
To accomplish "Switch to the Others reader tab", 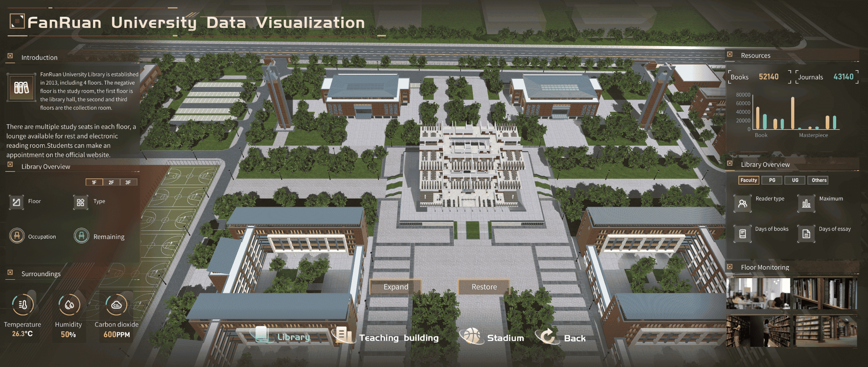I will tap(818, 180).
